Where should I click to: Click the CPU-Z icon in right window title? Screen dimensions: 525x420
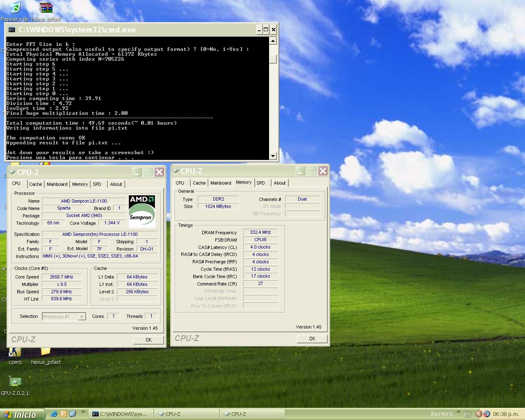point(176,171)
